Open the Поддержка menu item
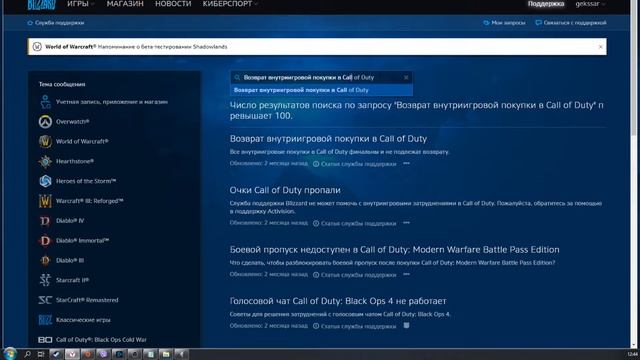Viewport: 640px width, 360px height. (x=546, y=4)
